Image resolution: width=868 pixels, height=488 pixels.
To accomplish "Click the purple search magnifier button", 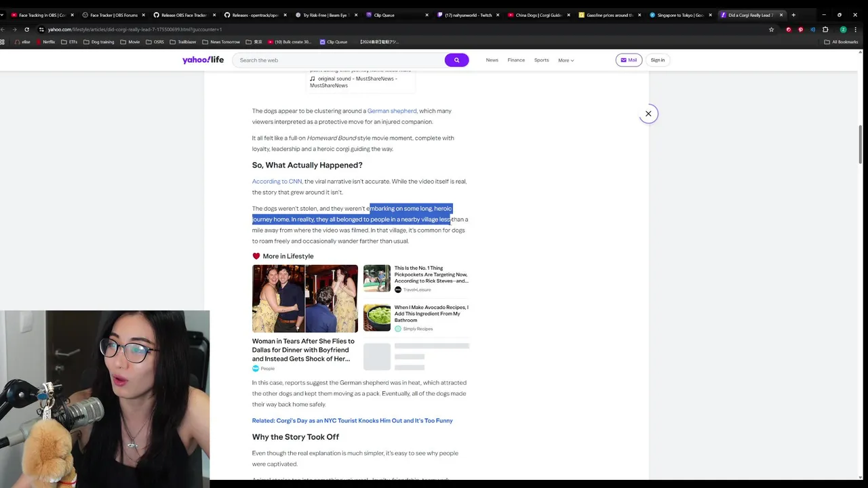I will point(456,60).
